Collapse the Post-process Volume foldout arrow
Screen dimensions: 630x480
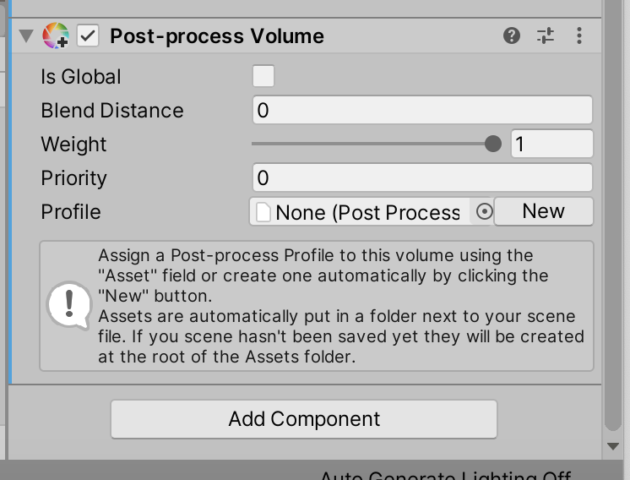[27, 36]
